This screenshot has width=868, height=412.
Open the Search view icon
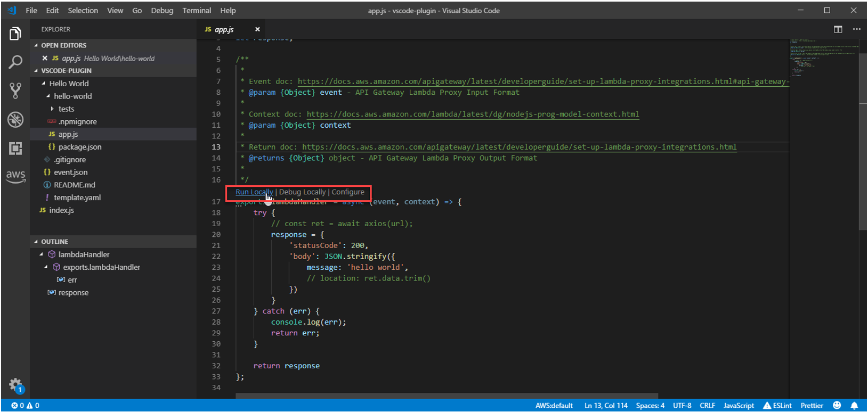(15, 62)
